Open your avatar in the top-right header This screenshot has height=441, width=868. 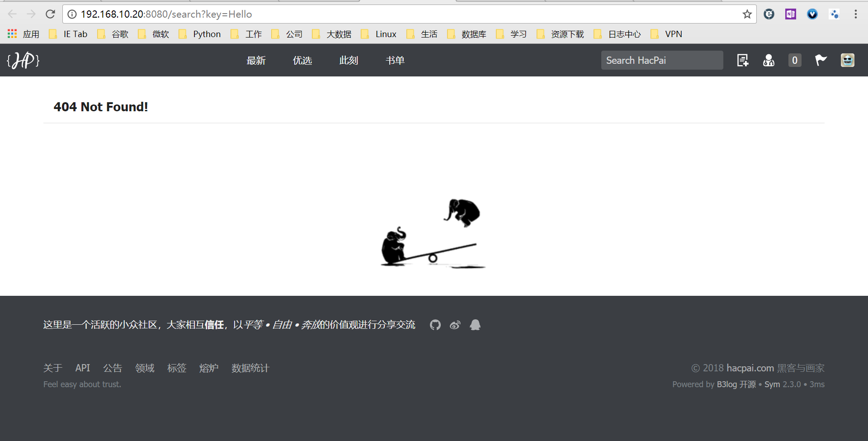[847, 60]
